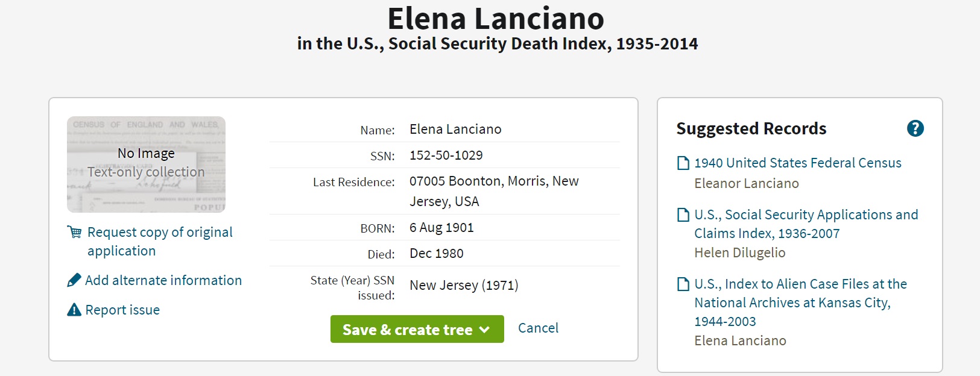Select the Add alternate information link
Screen dimensions: 980x376
pos(163,280)
